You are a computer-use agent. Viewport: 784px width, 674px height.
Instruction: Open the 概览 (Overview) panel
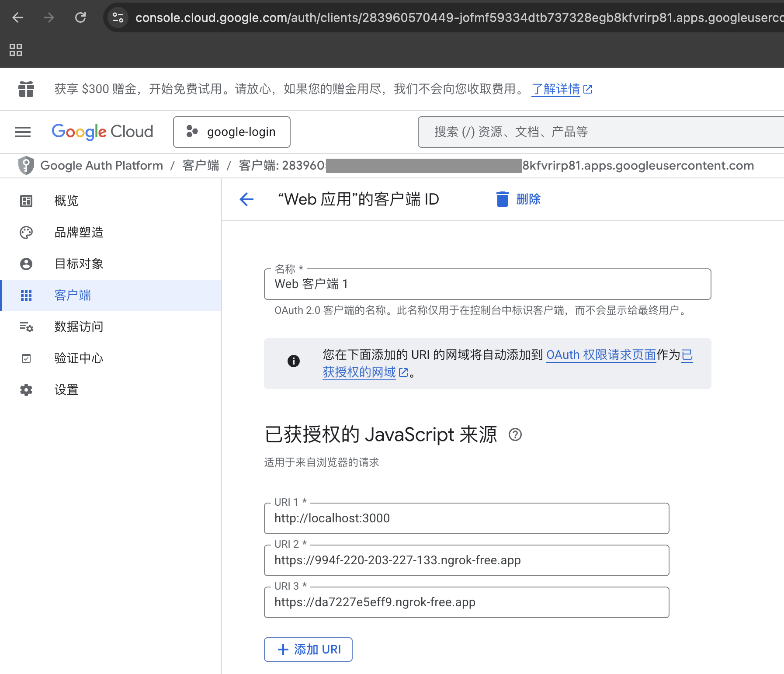[66, 201]
